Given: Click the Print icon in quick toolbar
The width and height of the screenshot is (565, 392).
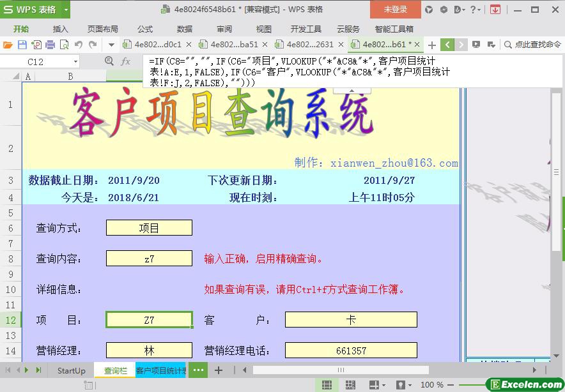Looking at the screenshot, I should 50,45.
